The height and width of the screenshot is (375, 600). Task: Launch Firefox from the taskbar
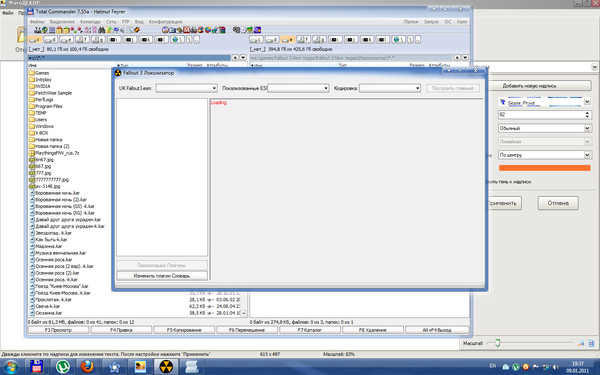tap(87, 367)
